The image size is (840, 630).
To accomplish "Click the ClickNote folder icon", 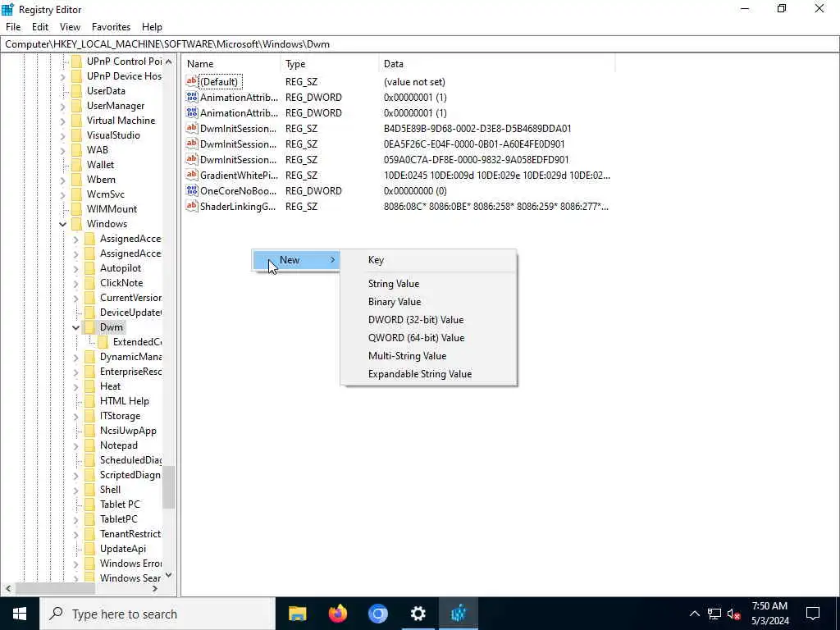I will 89,283.
